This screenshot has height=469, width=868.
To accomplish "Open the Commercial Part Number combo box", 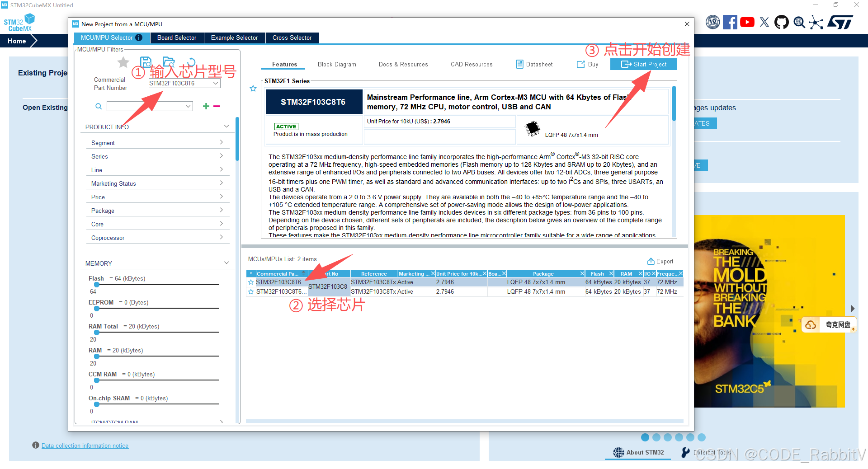I will click(x=184, y=83).
